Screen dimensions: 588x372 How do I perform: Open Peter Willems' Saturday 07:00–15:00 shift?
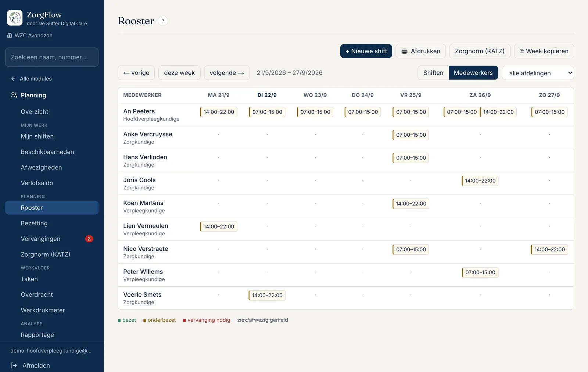[480, 272]
